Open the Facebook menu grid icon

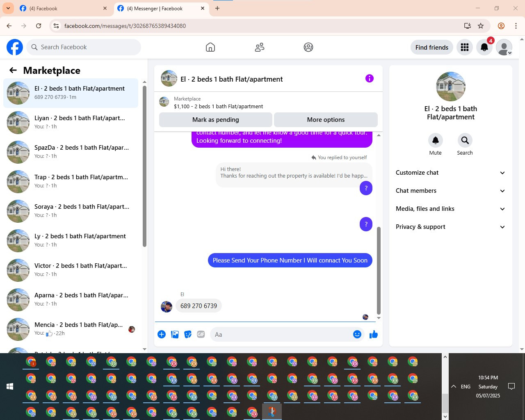(465, 47)
